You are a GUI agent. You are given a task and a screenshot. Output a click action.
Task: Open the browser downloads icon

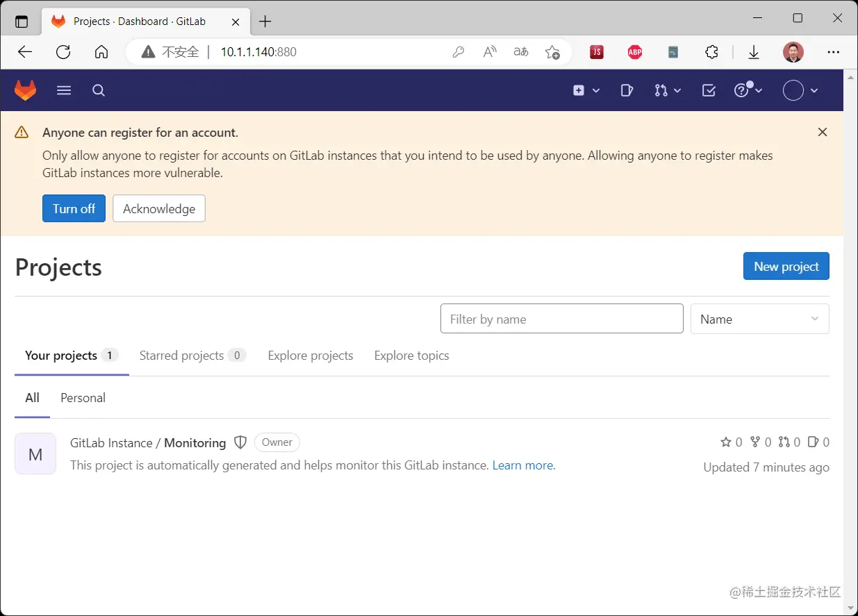(754, 52)
